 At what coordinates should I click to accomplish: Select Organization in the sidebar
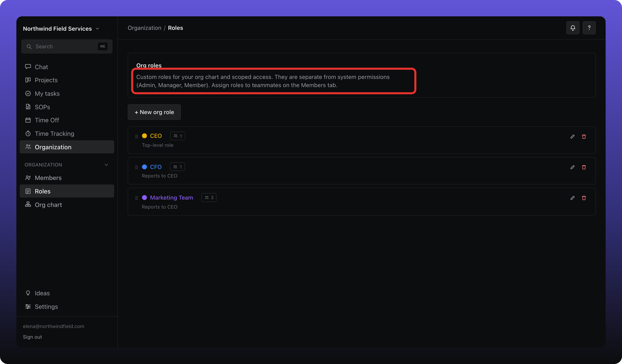point(67,147)
